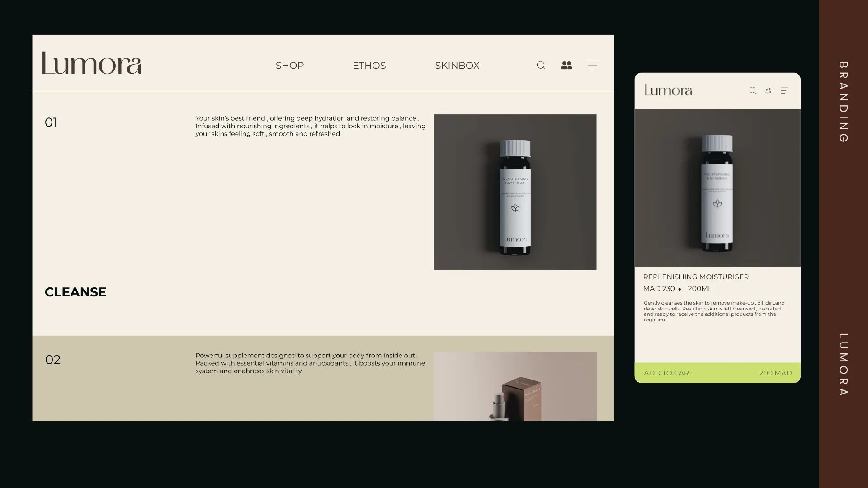Select the boxed supplement product image
Viewport: 868px width, 488px height.
click(515, 386)
